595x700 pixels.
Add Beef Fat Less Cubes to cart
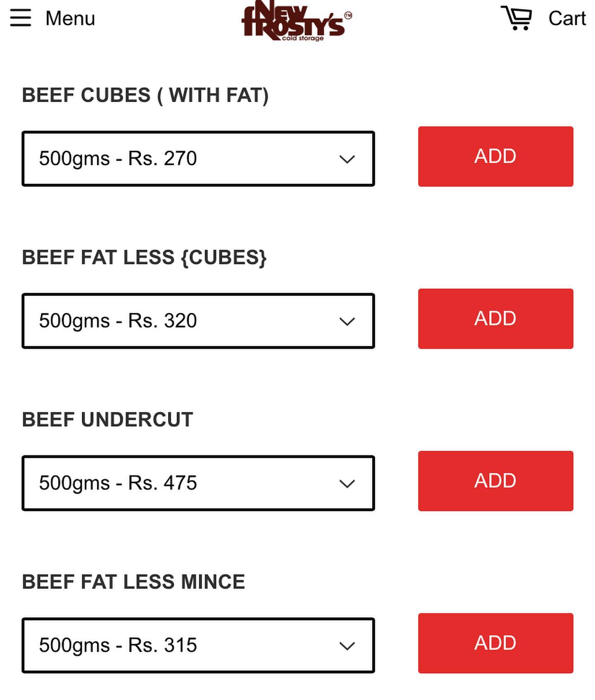[x=495, y=319]
